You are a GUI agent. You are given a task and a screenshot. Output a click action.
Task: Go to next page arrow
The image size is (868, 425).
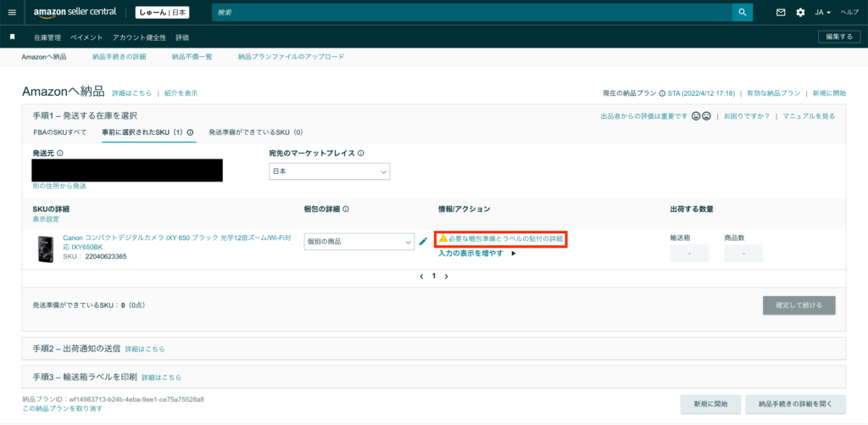click(446, 276)
